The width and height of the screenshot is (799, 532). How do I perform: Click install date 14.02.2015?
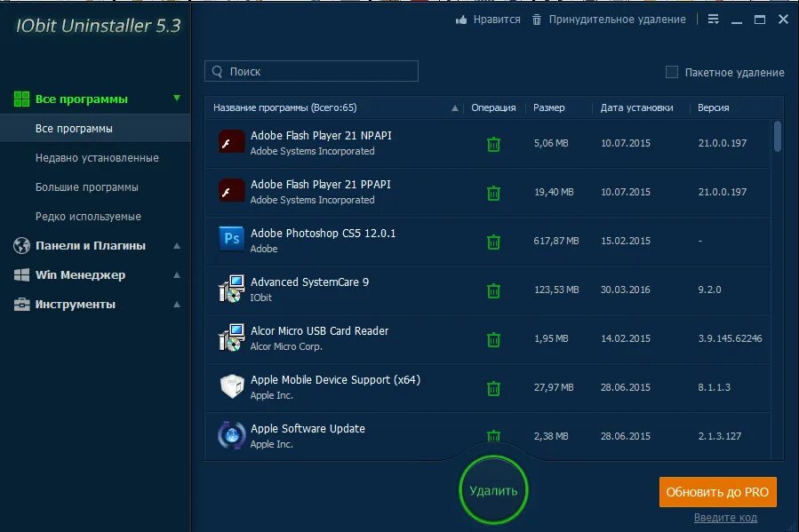625,338
